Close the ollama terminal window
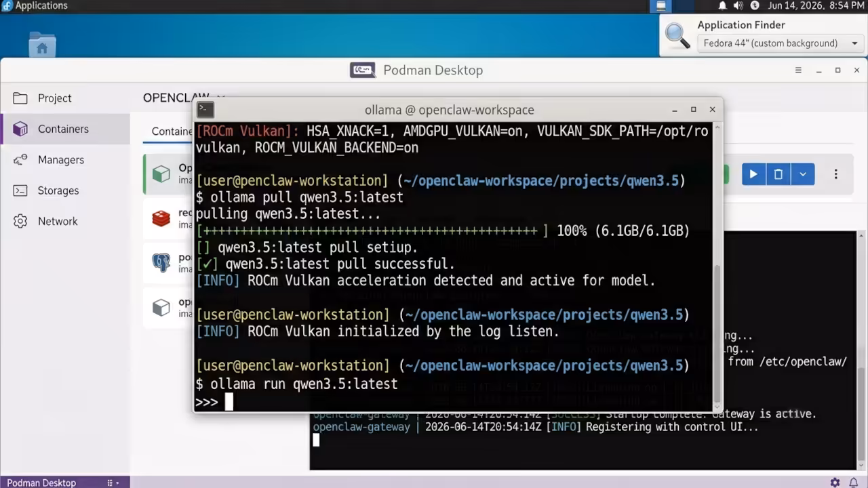868x488 pixels. pyautogui.click(x=712, y=109)
